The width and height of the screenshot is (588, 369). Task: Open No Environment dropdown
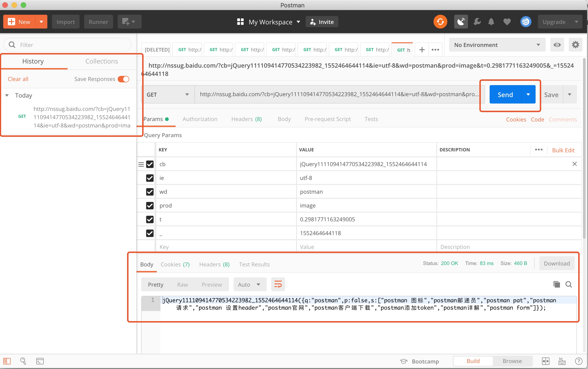tap(497, 45)
